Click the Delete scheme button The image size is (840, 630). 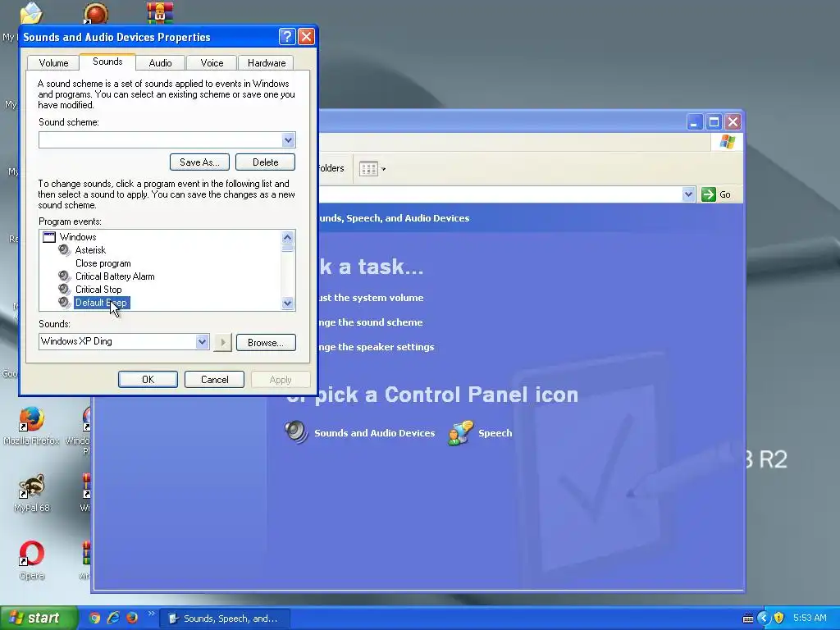click(x=265, y=162)
